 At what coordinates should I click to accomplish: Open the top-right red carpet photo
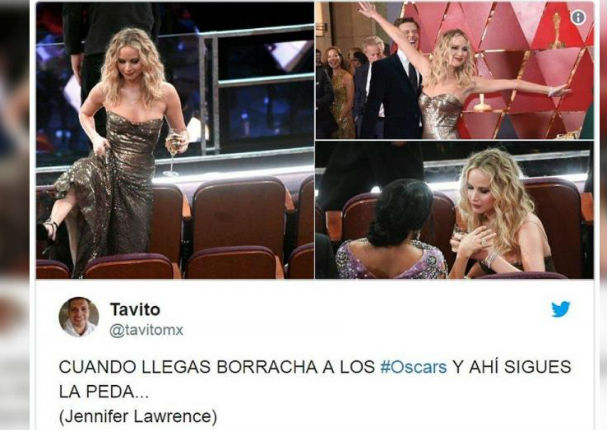(x=454, y=70)
